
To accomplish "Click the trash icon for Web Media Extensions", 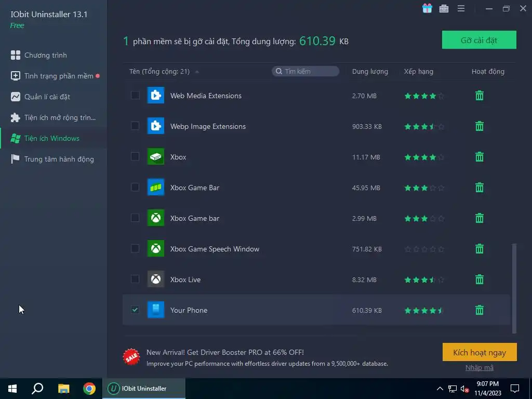I will [x=480, y=96].
